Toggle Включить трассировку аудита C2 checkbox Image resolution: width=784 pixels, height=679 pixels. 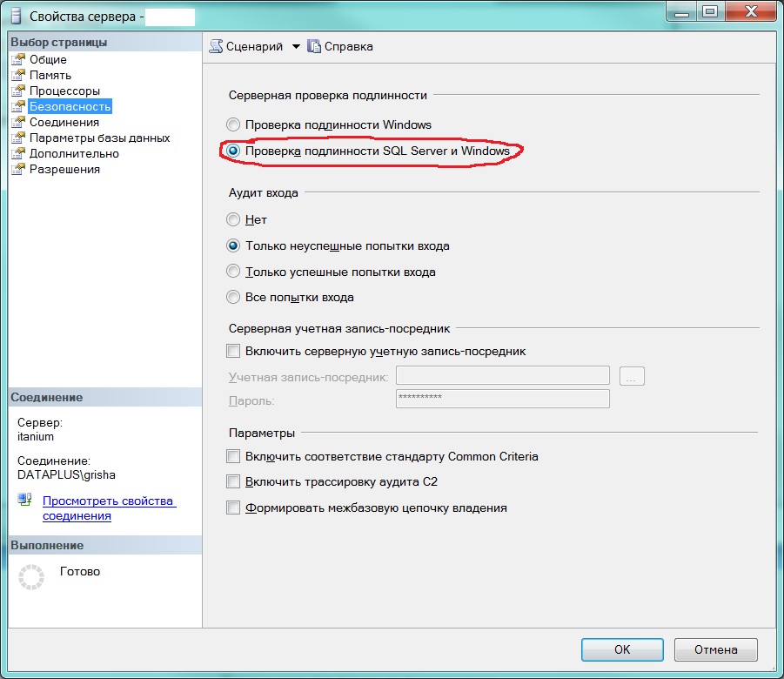click(x=233, y=482)
